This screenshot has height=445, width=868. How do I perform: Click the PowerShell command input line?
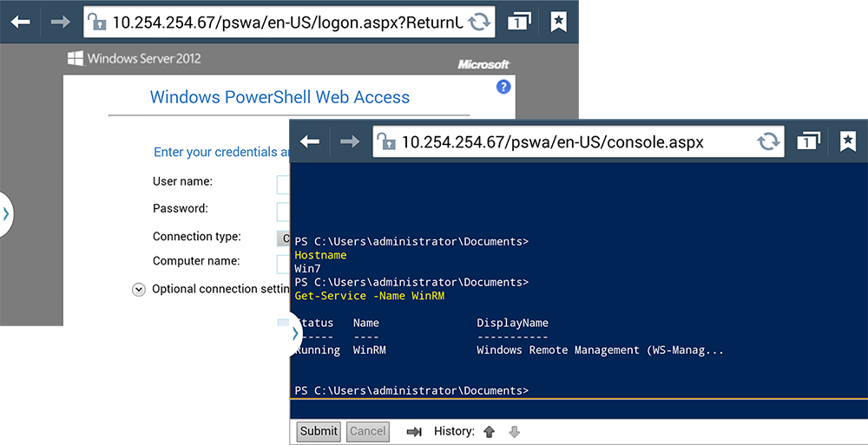[578, 409]
